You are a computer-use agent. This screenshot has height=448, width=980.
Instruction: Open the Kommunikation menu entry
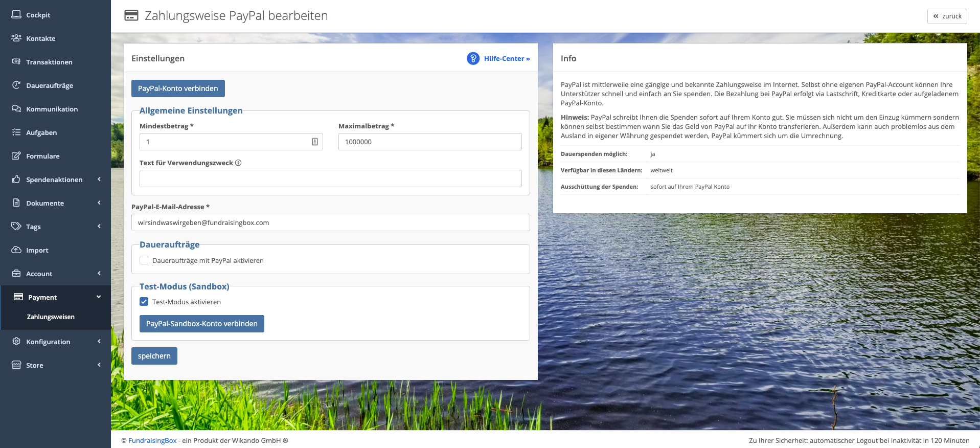[x=55, y=109]
